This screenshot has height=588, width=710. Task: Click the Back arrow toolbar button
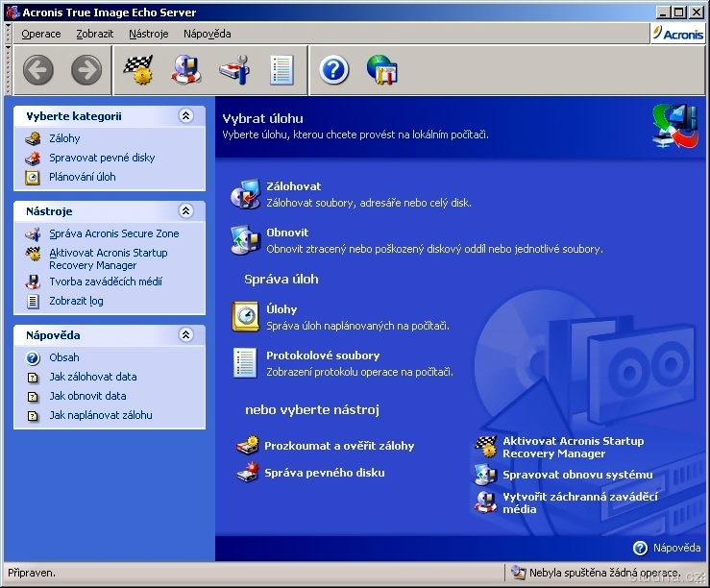pyautogui.click(x=38, y=70)
